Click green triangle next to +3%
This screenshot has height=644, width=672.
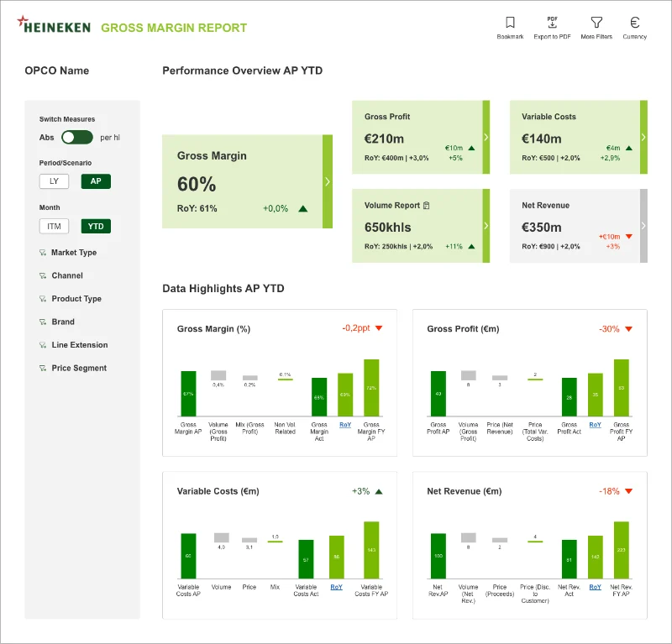[x=379, y=491]
